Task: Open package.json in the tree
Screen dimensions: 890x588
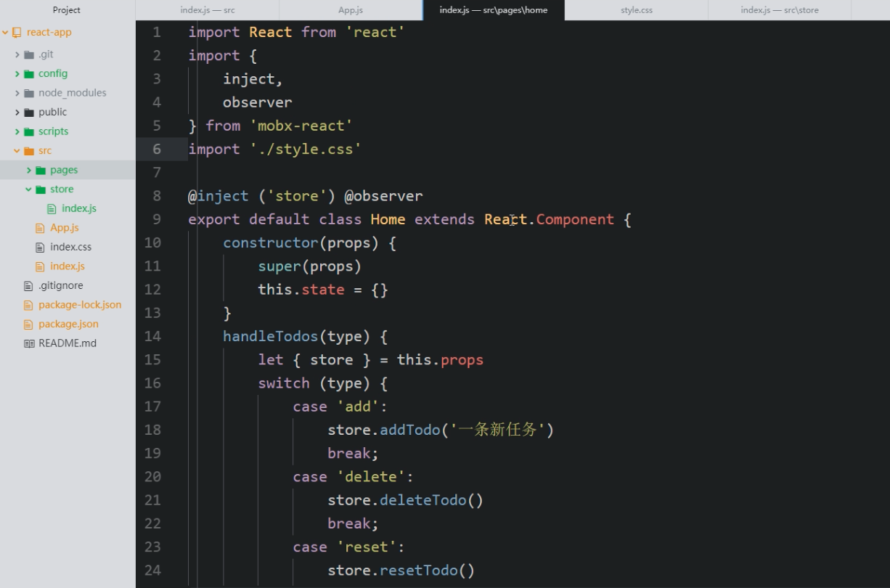Action: pos(68,324)
